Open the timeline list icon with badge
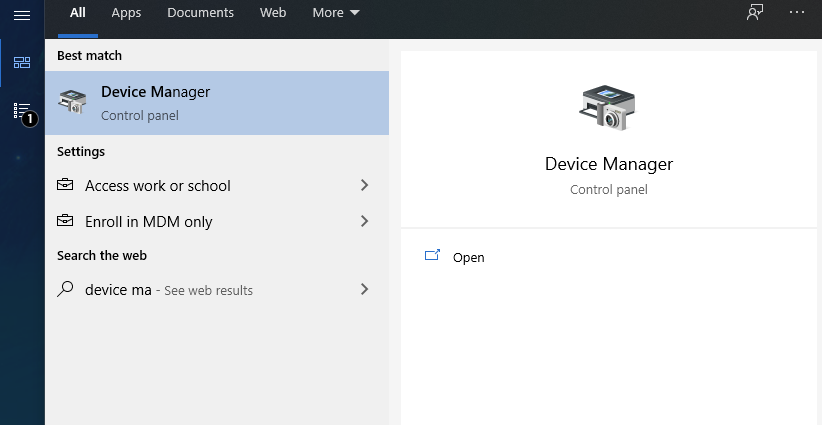The height and width of the screenshot is (425, 822). click(22, 111)
